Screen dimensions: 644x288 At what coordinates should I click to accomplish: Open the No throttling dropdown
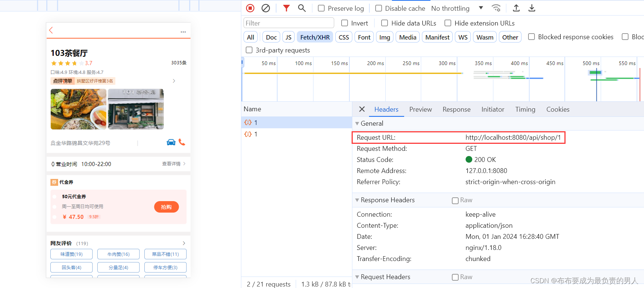coord(457,8)
